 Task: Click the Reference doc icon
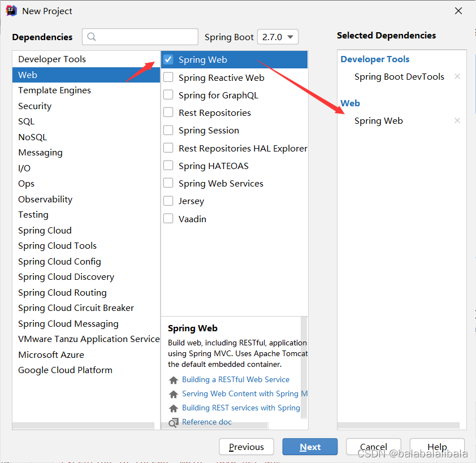174,422
